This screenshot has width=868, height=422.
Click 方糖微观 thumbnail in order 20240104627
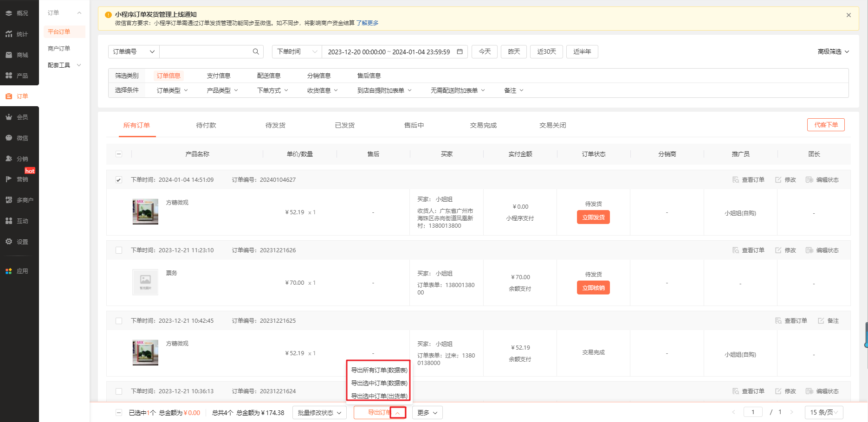(145, 211)
